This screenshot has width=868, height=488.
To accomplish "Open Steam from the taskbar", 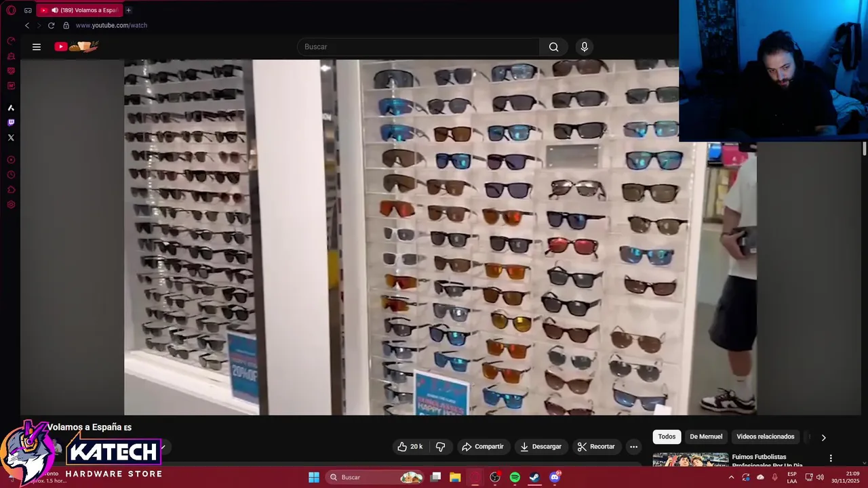I will (x=534, y=477).
